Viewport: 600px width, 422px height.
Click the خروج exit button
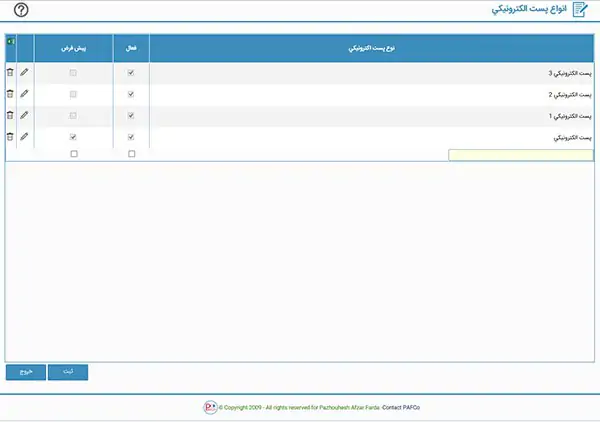(x=26, y=372)
